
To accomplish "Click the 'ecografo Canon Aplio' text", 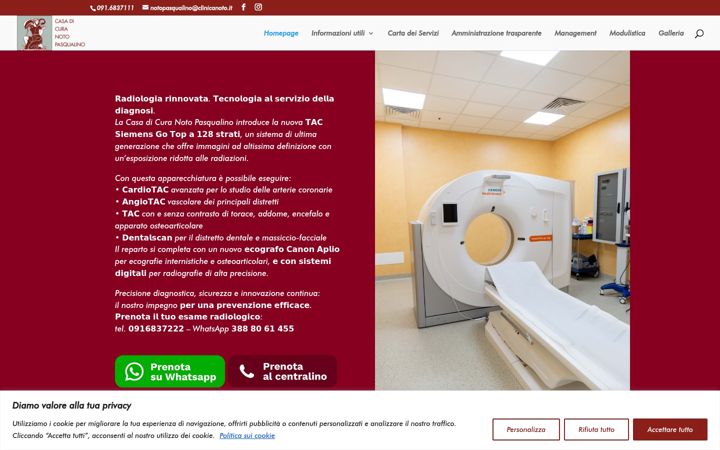I will pyautogui.click(x=292, y=249).
